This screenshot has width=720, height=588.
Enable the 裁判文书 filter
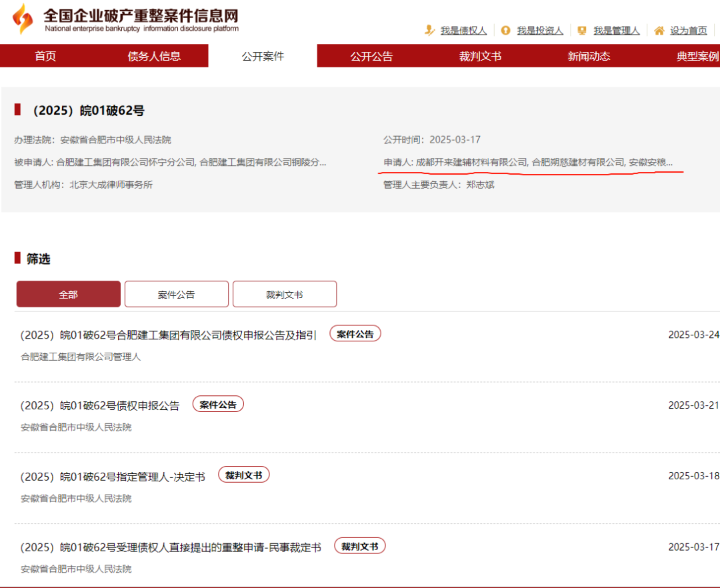tap(285, 293)
